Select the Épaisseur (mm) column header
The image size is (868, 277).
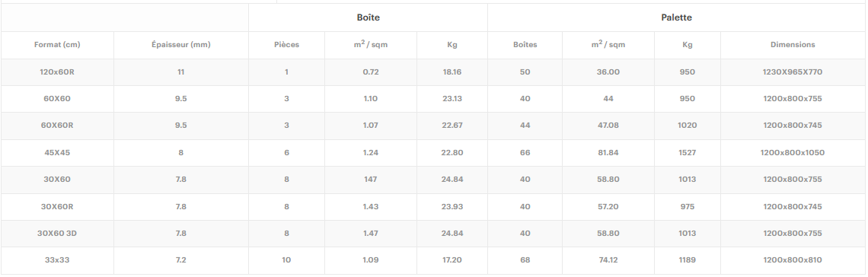181,45
